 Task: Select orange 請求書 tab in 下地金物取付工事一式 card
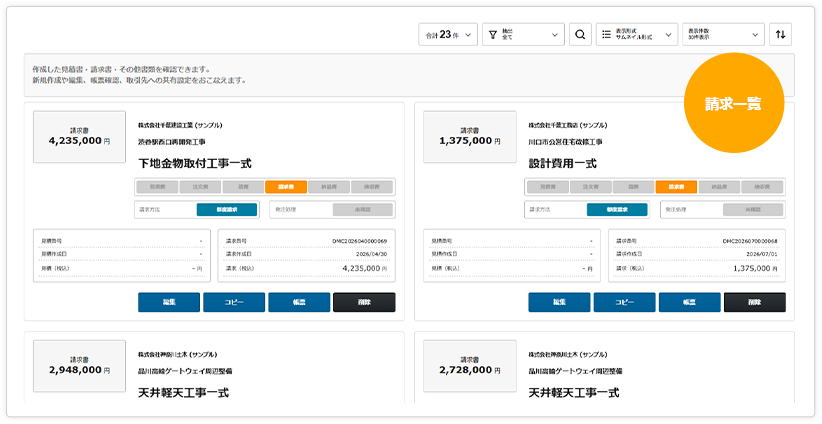coord(286,187)
